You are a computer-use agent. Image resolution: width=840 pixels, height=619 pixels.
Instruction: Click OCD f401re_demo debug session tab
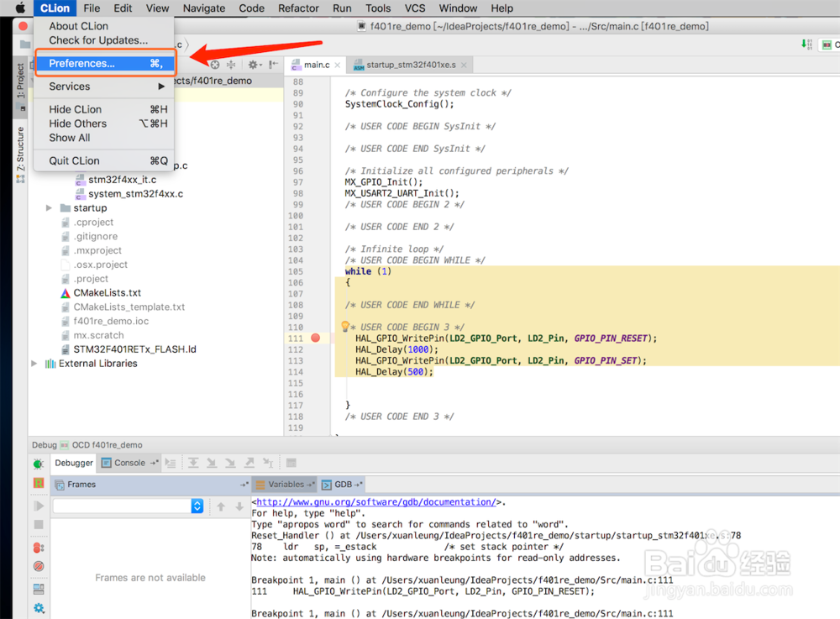pos(102,445)
